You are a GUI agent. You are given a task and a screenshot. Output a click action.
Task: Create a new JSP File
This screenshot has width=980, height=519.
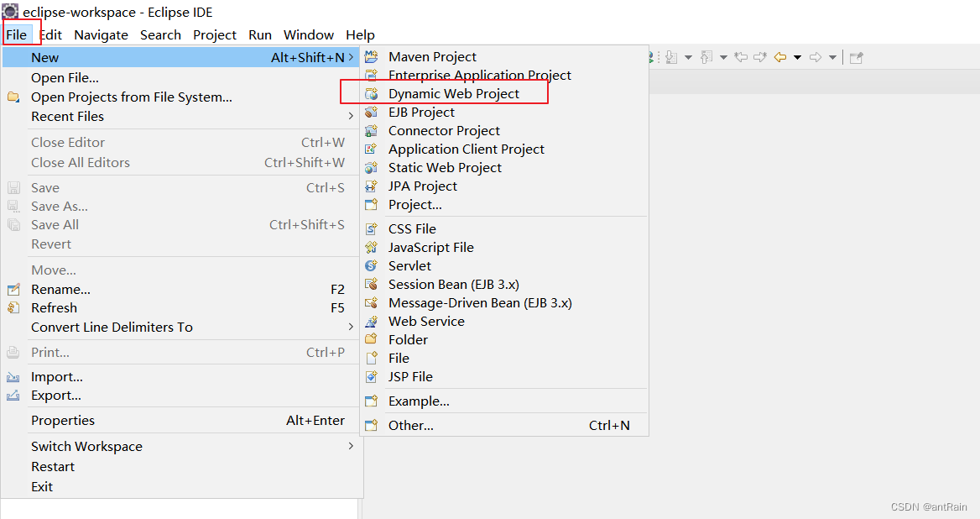(410, 376)
